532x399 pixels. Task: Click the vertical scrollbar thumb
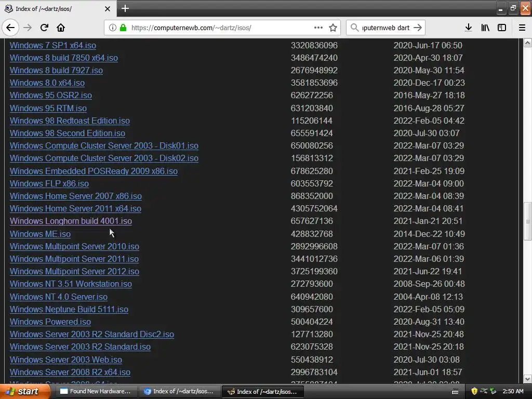528,221
